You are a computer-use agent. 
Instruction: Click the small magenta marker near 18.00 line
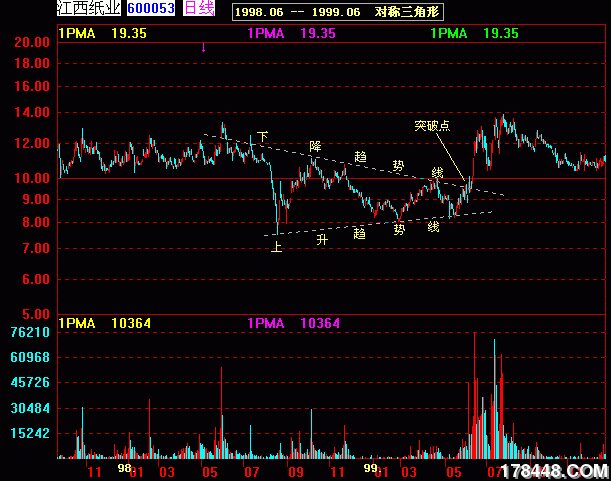pyautogui.click(x=204, y=47)
